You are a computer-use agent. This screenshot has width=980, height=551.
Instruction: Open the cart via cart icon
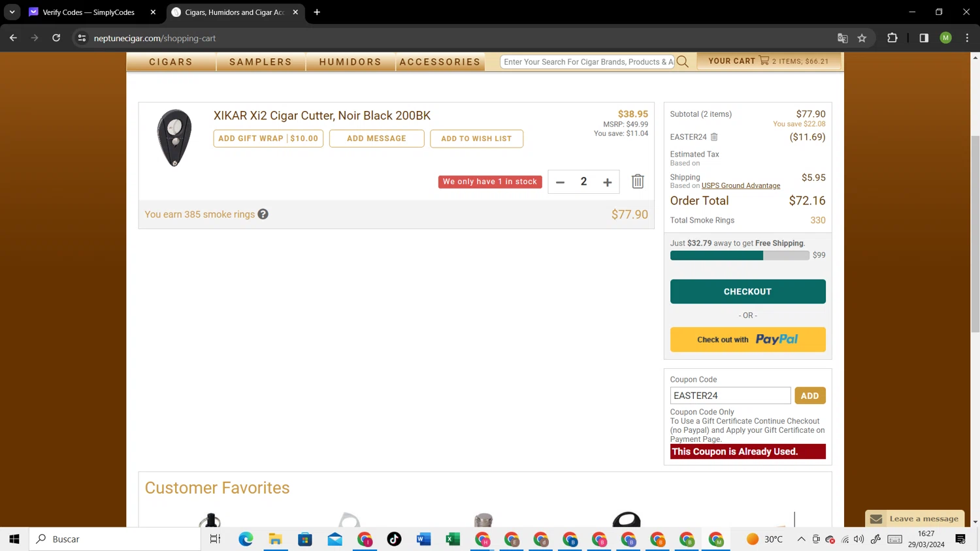[764, 61]
